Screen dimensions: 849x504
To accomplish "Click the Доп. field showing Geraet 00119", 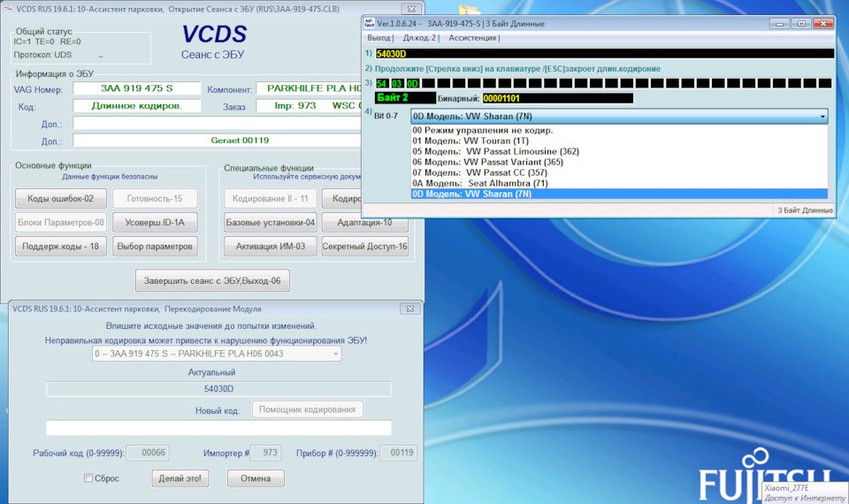I will pyautogui.click(x=218, y=141).
